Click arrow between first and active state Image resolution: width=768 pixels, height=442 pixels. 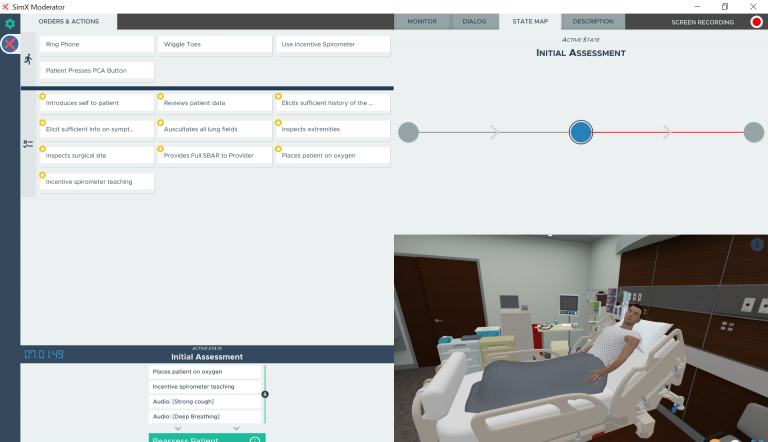[494, 132]
